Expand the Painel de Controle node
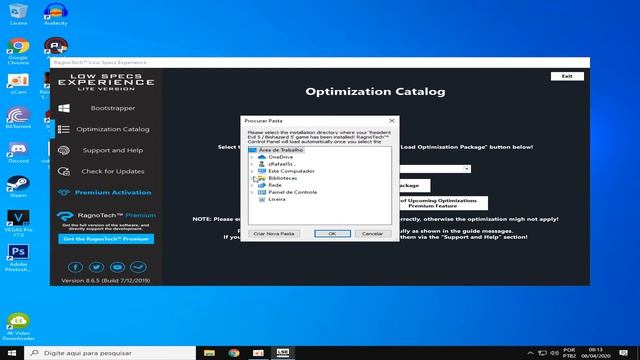 point(252,192)
